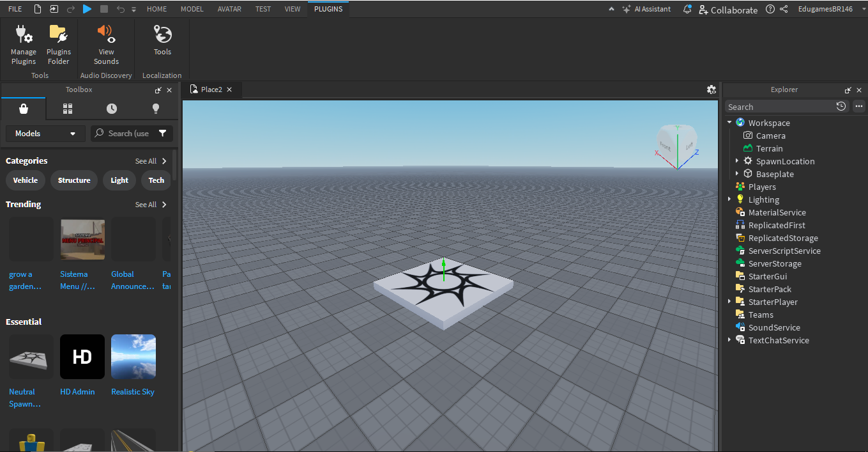The width and height of the screenshot is (868, 452).
Task: Expand the Lighting tree node
Action: pyautogui.click(x=729, y=199)
